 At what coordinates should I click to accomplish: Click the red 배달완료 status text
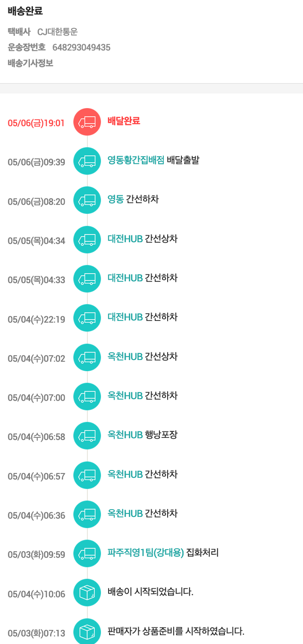[124, 121]
